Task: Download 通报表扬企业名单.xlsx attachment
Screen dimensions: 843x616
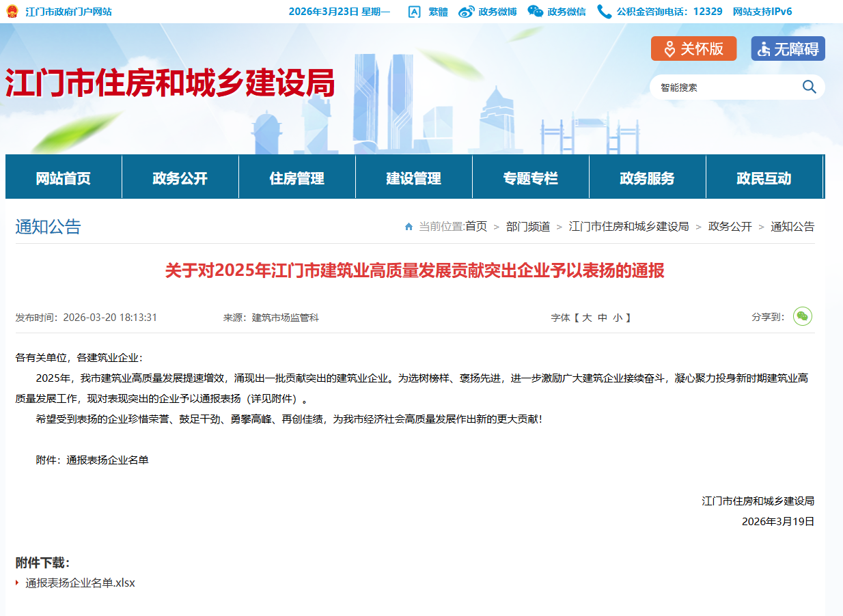Action: coord(81,583)
